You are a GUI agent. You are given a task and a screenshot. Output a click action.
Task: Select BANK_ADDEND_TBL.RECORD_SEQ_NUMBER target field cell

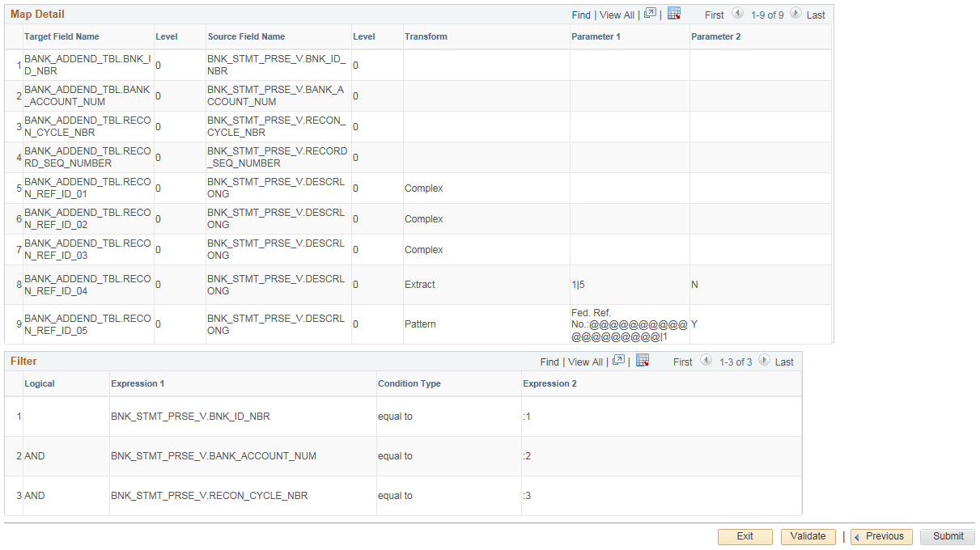[x=87, y=157]
